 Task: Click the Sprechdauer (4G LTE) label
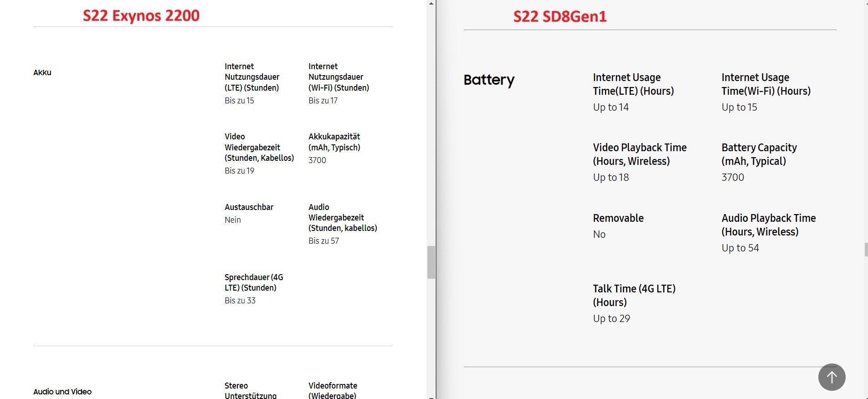[253, 282]
